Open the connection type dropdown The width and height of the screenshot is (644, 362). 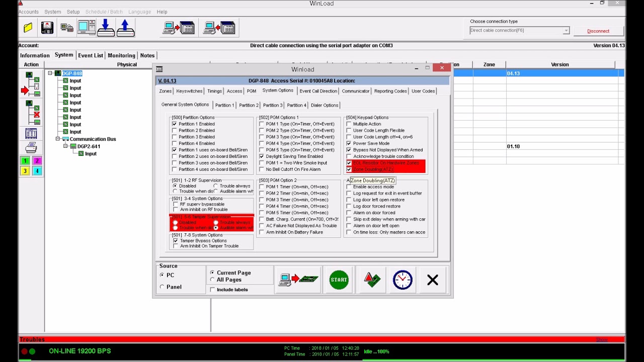[566, 31]
